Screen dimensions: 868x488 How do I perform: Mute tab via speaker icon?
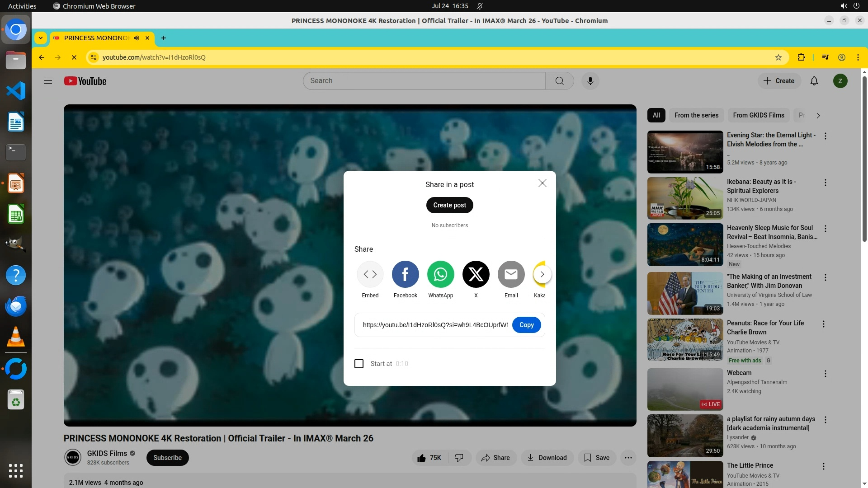pos(137,38)
